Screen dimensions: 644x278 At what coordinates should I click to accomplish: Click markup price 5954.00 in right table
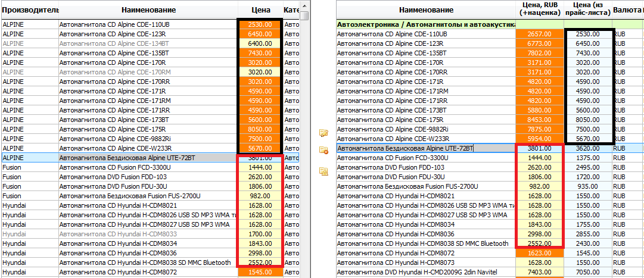540,138
